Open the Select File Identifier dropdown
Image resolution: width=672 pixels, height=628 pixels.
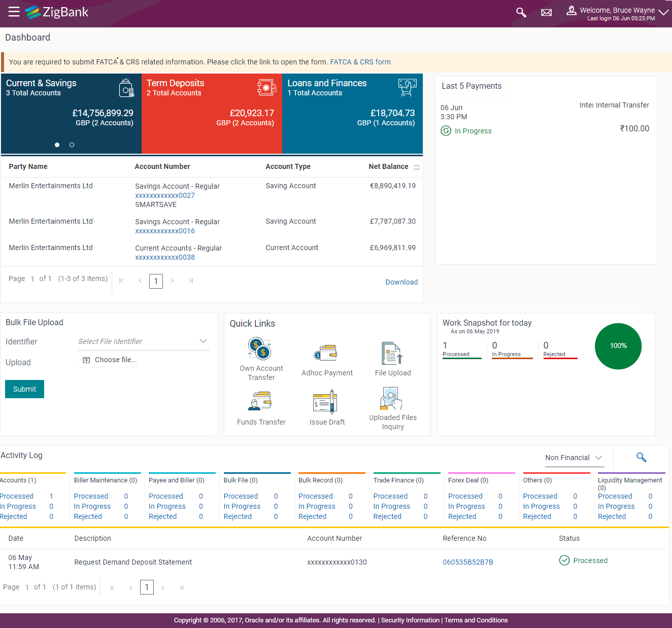[143, 341]
